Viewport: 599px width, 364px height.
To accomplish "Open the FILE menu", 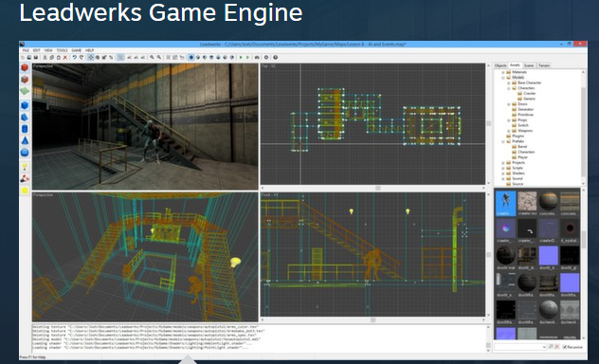I will [26, 50].
